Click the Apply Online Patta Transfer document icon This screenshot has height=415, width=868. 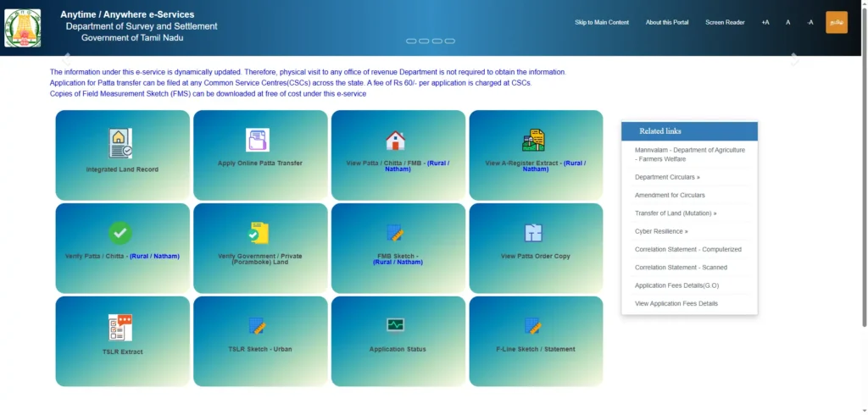coord(258,140)
